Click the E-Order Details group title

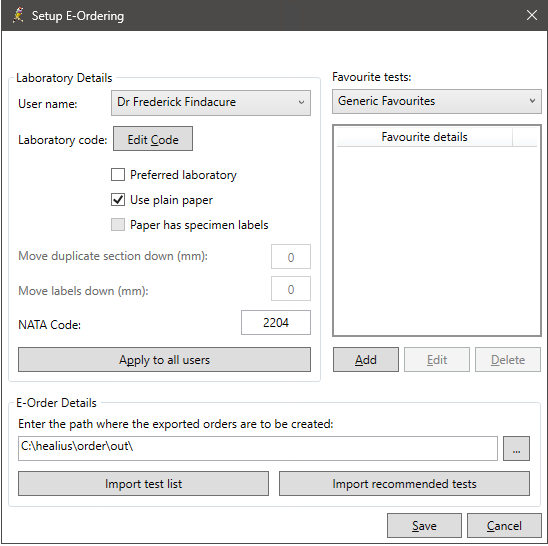point(56,403)
